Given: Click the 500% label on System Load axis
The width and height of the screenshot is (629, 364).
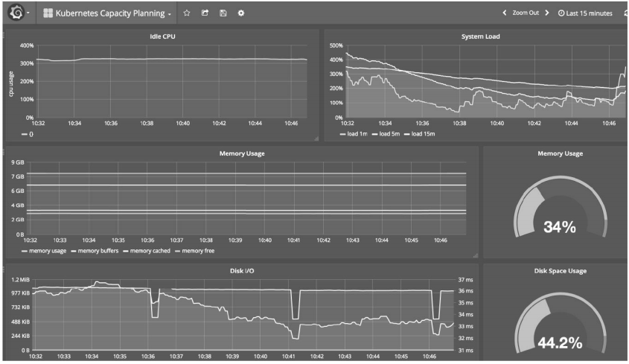Looking at the screenshot, I should pyautogui.click(x=336, y=45).
